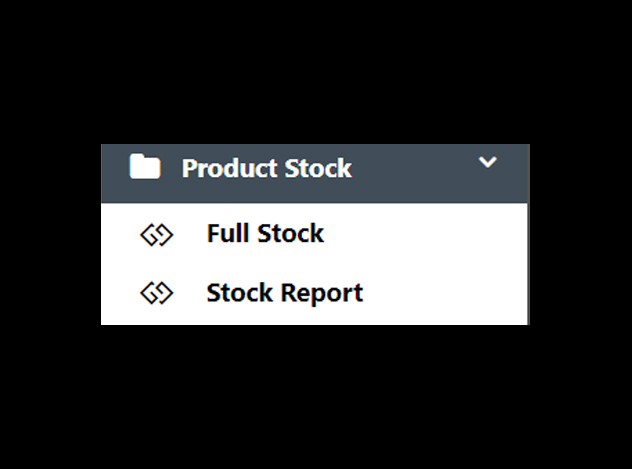Click the folder icon beside Product Stock
Image resolution: width=632 pixels, height=469 pixels.
click(x=145, y=166)
